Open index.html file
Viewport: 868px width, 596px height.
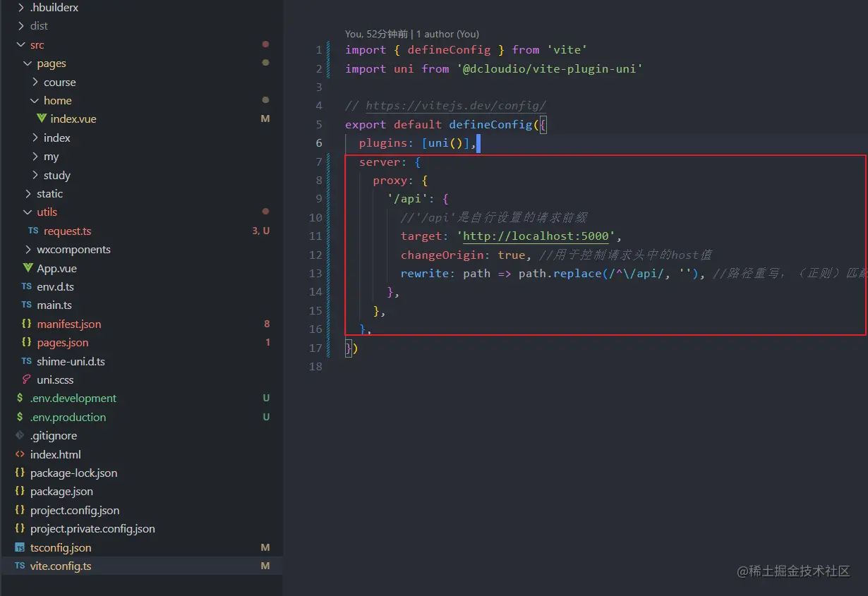[56, 455]
